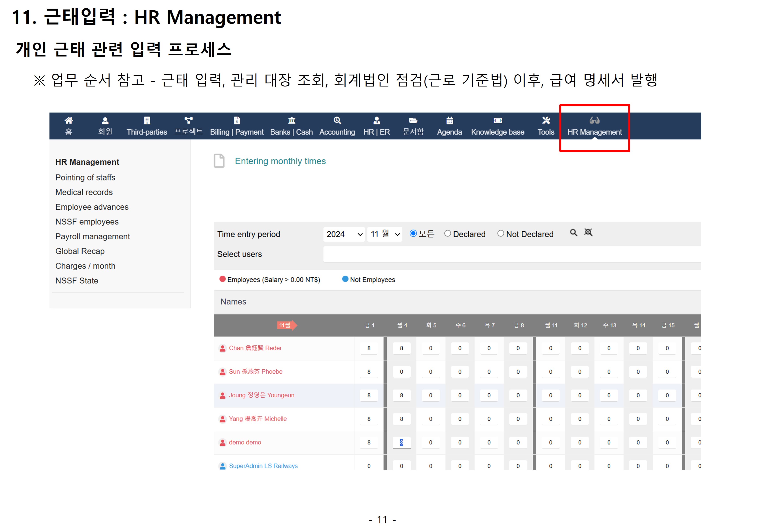761x532 pixels.
Task: Open Banks | Cash bank icon
Action: click(x=291, y=120)
